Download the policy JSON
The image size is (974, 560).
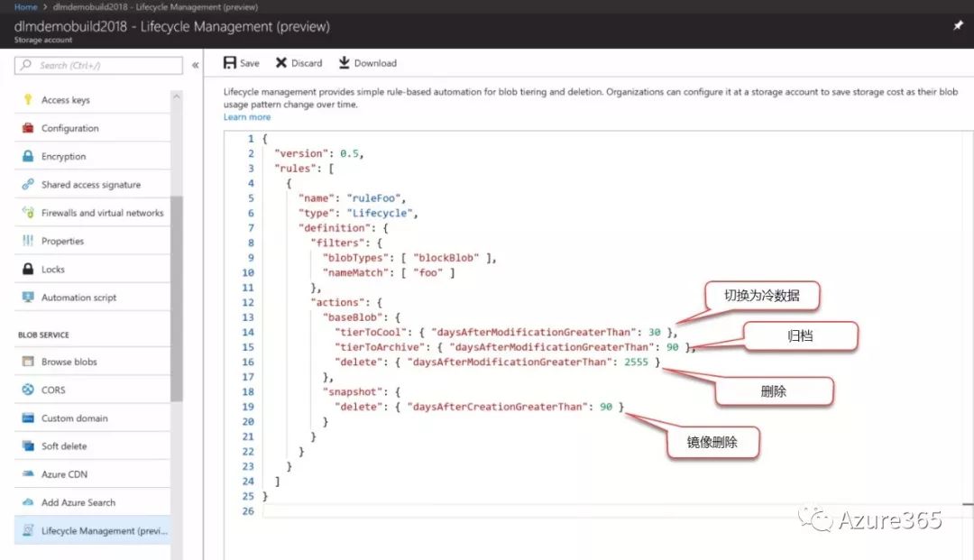click(367, 63)
